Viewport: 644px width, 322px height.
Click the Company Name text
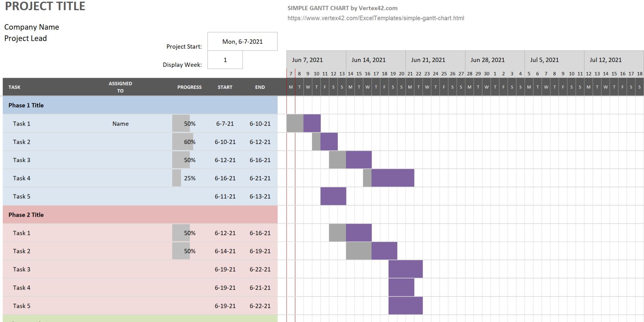(x=31, y=27)
